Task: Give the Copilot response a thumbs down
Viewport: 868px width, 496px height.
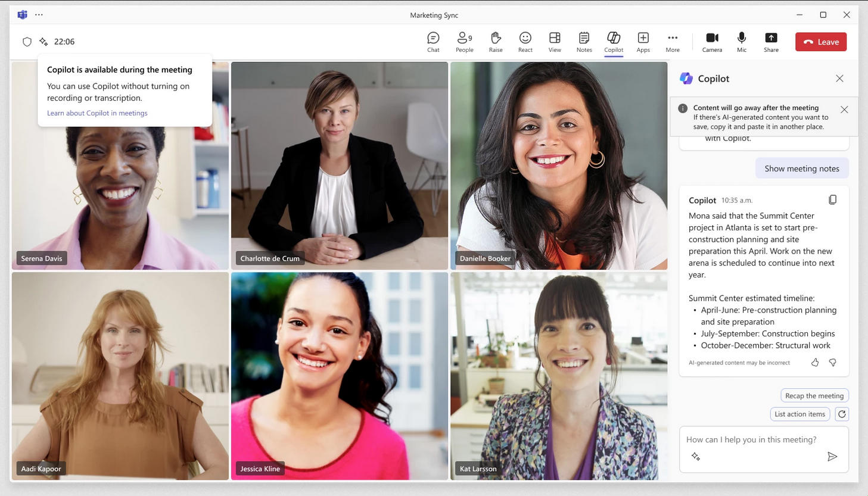Action: tap(833, 362)
